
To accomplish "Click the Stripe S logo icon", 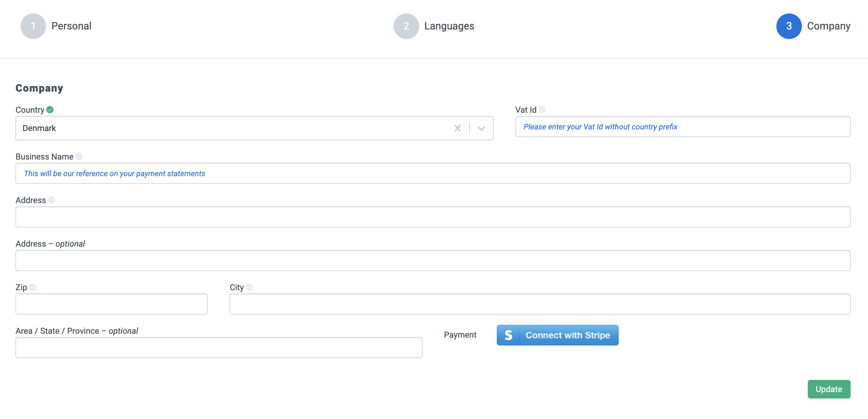I will [x=508, y=335].
